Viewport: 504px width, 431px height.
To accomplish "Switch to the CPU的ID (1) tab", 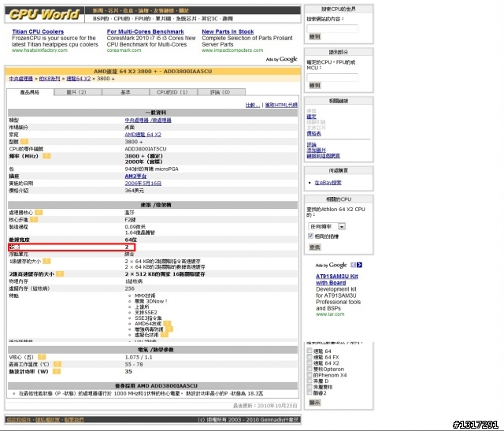I will [x=173, y=92].
